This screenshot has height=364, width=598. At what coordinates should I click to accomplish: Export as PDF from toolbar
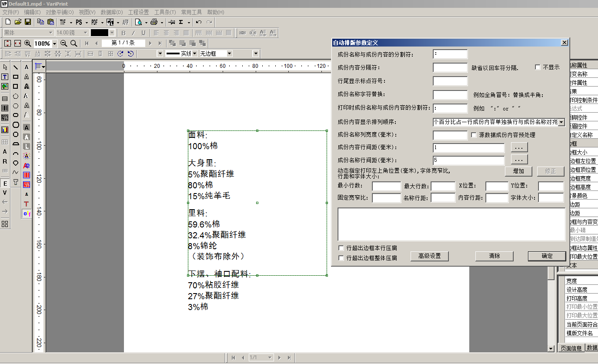pos(94,22)
